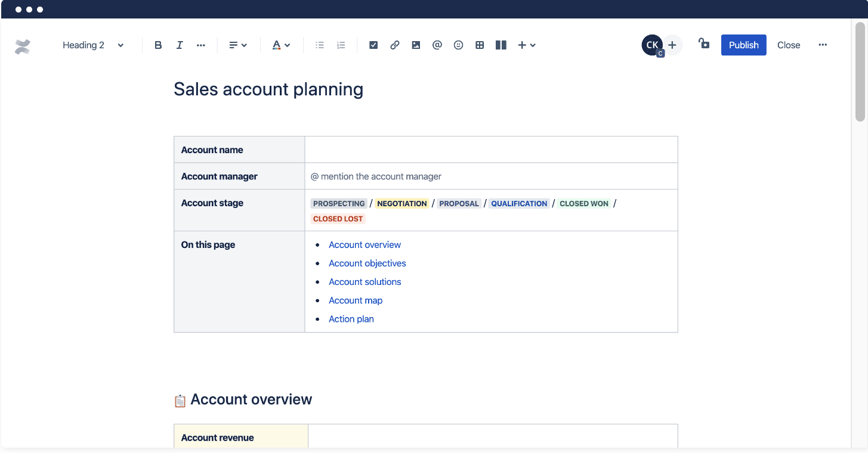Add a column layout
The height and width of the screenshot is (453, 868).
(501, 45)
